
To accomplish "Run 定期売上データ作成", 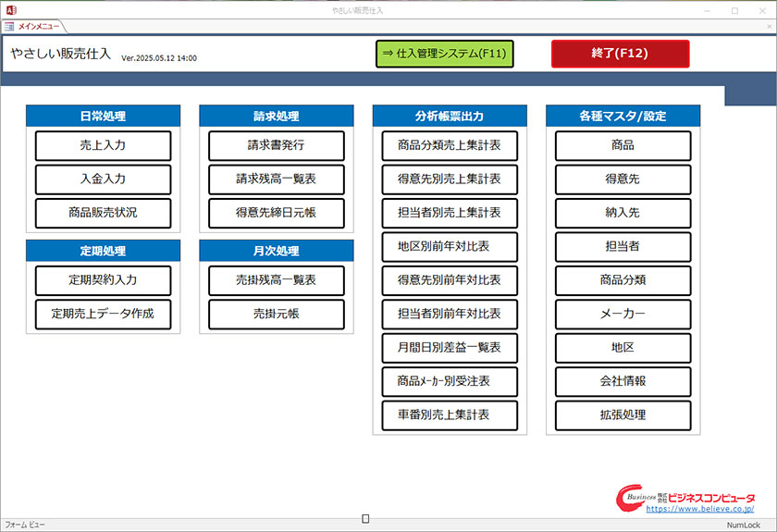I will pyautogui.click(x=103, y=315).
